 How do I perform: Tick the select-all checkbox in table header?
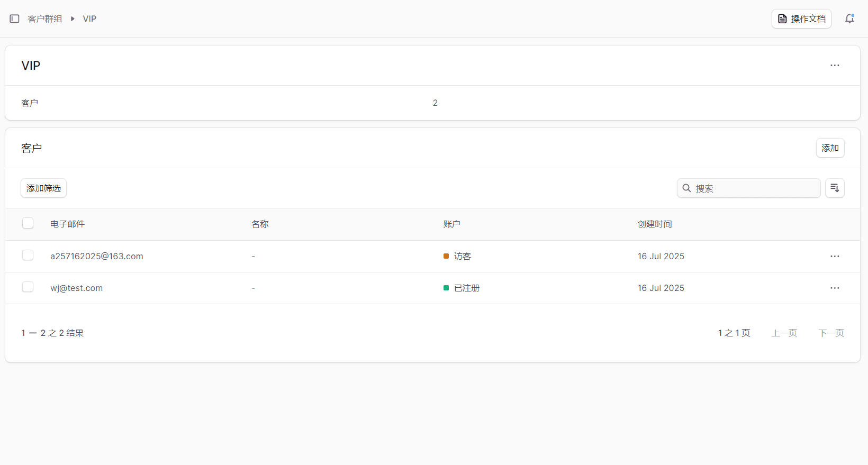(28, 223)
